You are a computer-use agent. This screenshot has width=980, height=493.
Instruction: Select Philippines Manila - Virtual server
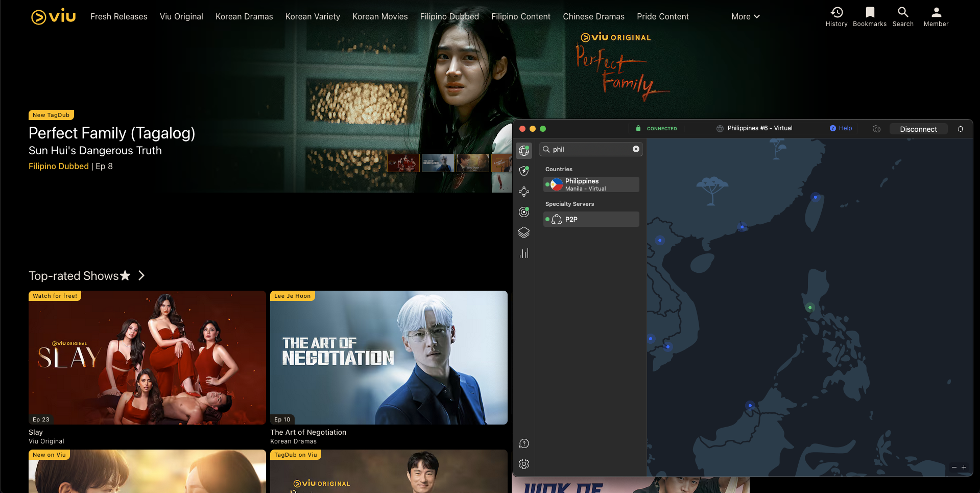(591, 184)
